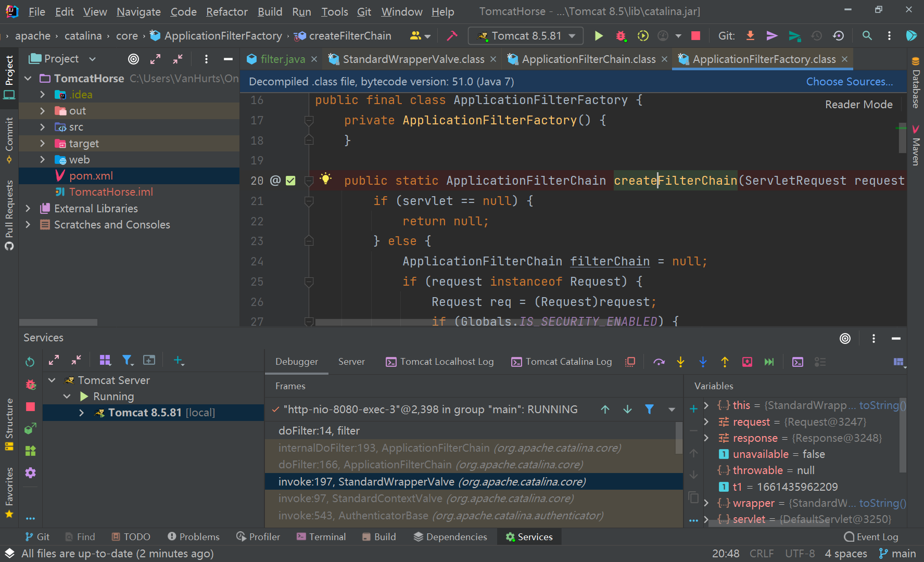
Task: Click the Step Into debugger arrow
Action: 680,362
